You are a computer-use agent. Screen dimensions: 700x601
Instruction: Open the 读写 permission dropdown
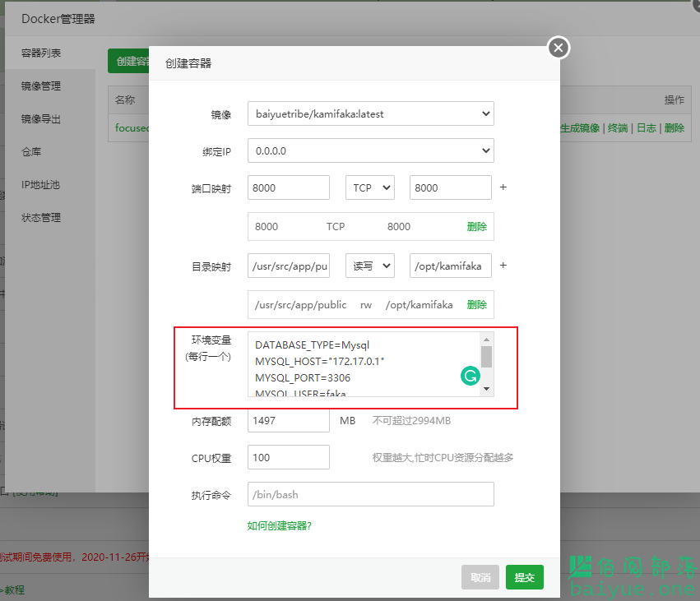(x=369, y=266)
